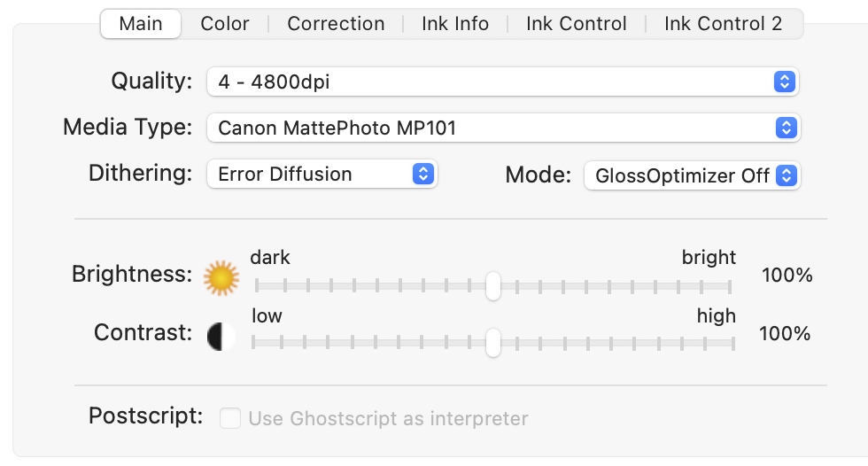Click the Quality dropdown arrow button
This screenshot has width=868, height=466.
click(x=785, y=82)
